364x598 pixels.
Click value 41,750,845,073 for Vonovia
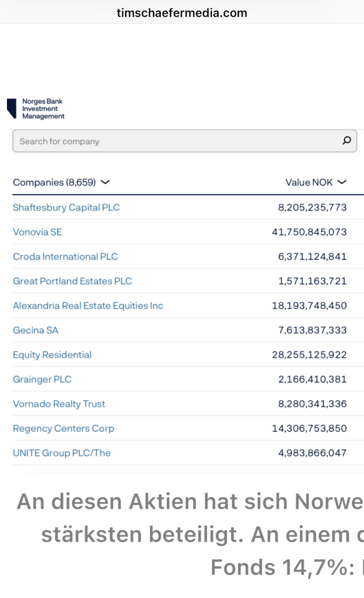(x=309, y=232)
